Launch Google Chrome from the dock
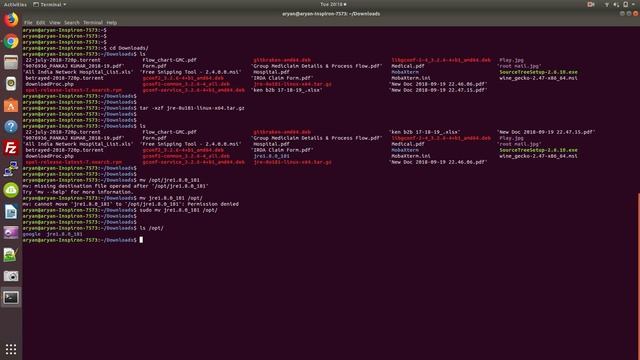 (x=11, y=41)
